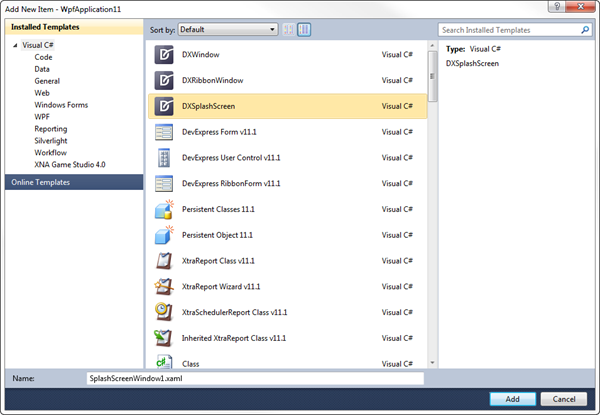Focus the Search Installed Templates box
The image size is (600, 415).
(x=515, y=30)
